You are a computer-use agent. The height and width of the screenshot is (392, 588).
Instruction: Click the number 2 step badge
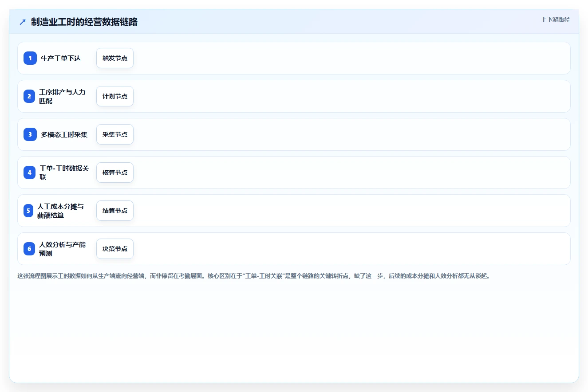click(29, 96)
